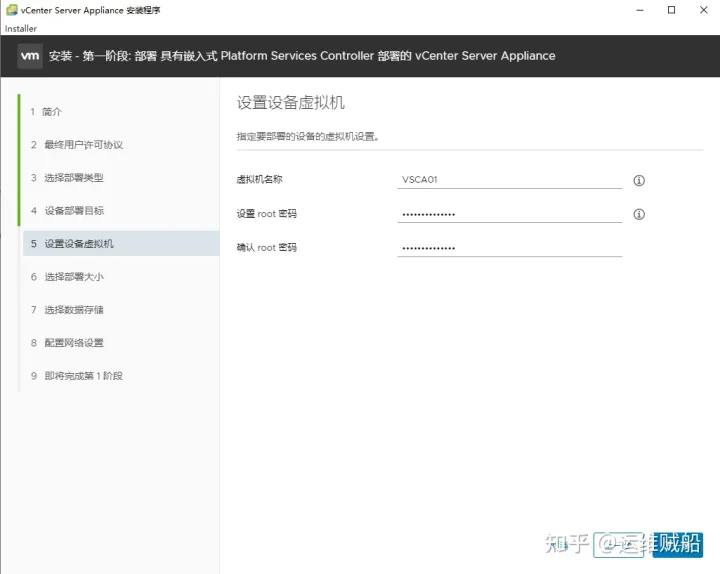
Task: Select step 2 最终用户许可协议
Action: point(83,145)
